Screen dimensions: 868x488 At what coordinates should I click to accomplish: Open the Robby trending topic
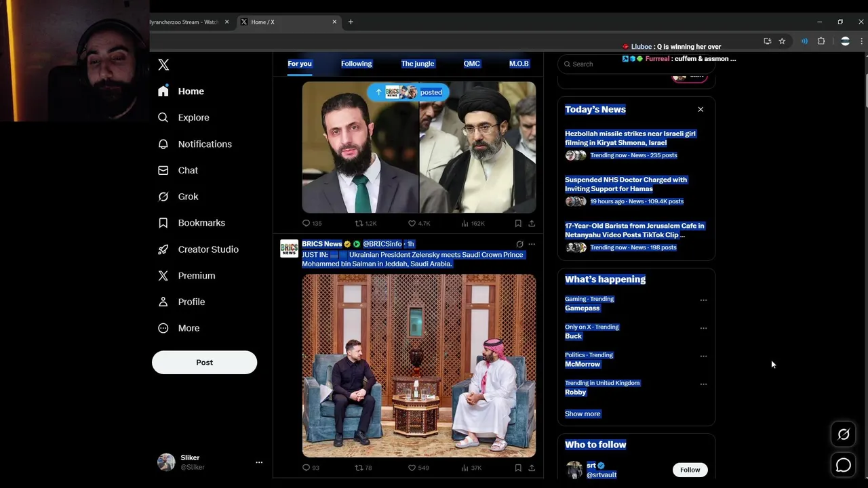575,392
